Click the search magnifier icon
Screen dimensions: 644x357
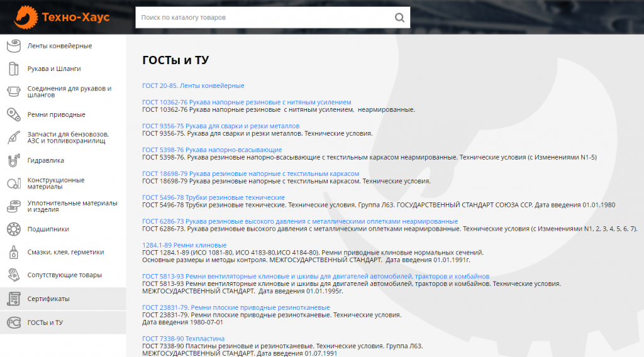(x=399, y=18)
